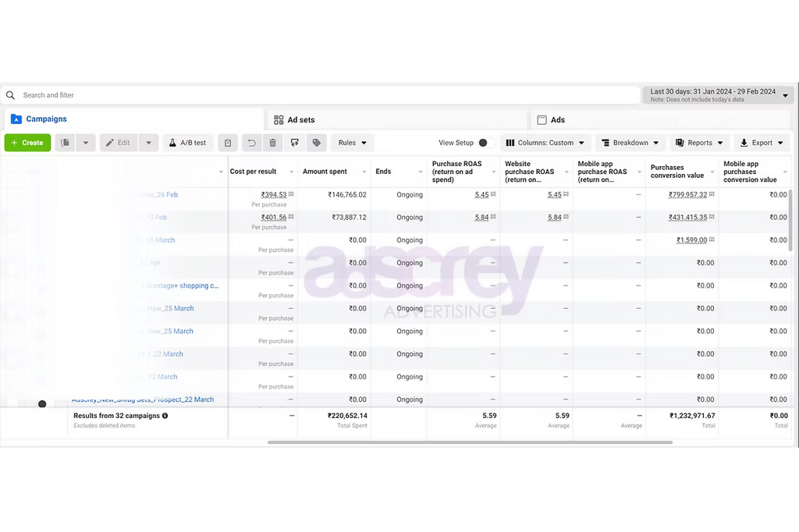
Task: Click the green Create button
Action: [x=27, y=143]
